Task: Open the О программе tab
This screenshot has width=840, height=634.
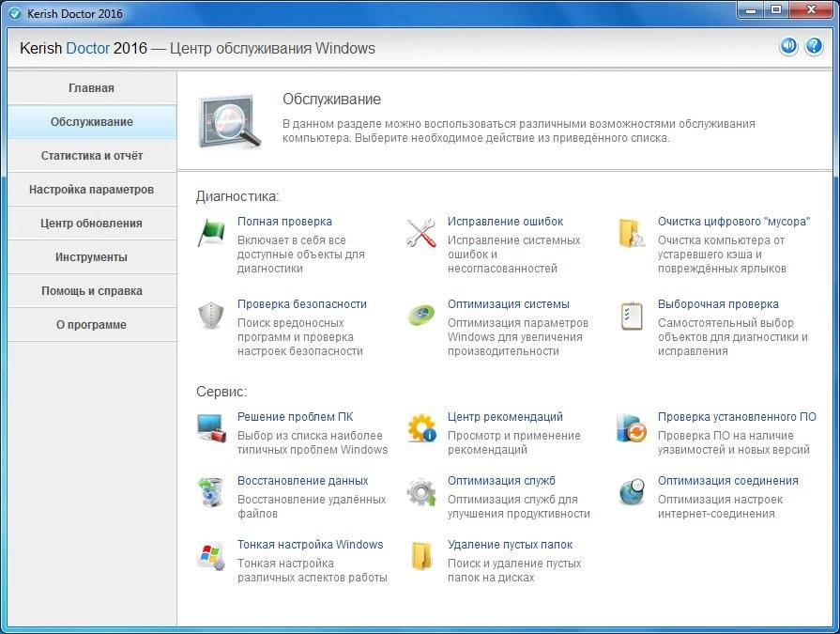Action: (92, 324)
